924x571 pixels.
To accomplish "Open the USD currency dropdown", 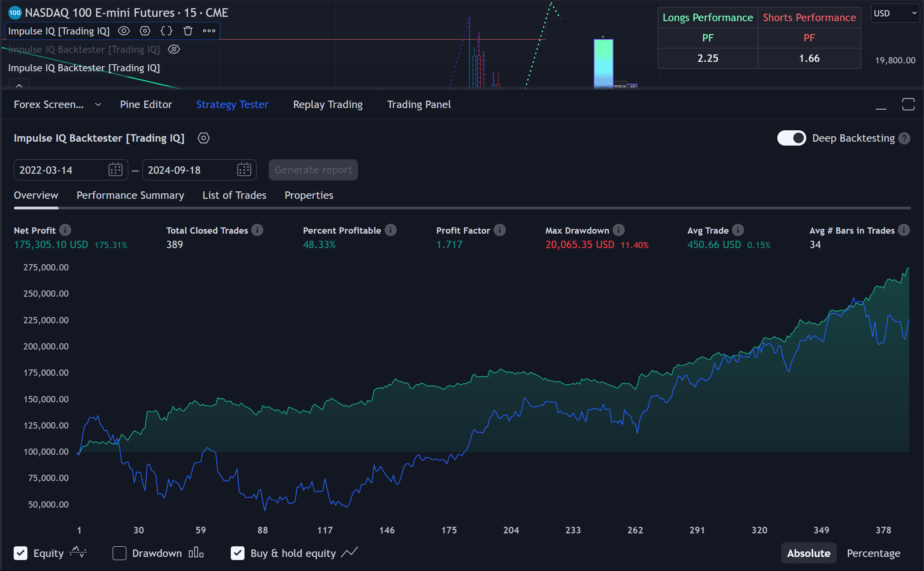I will [x=895, y=13].
